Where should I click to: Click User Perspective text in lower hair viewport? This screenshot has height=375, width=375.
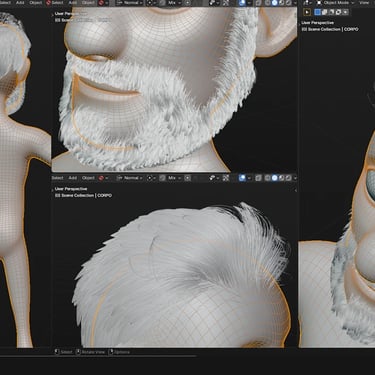71,189
